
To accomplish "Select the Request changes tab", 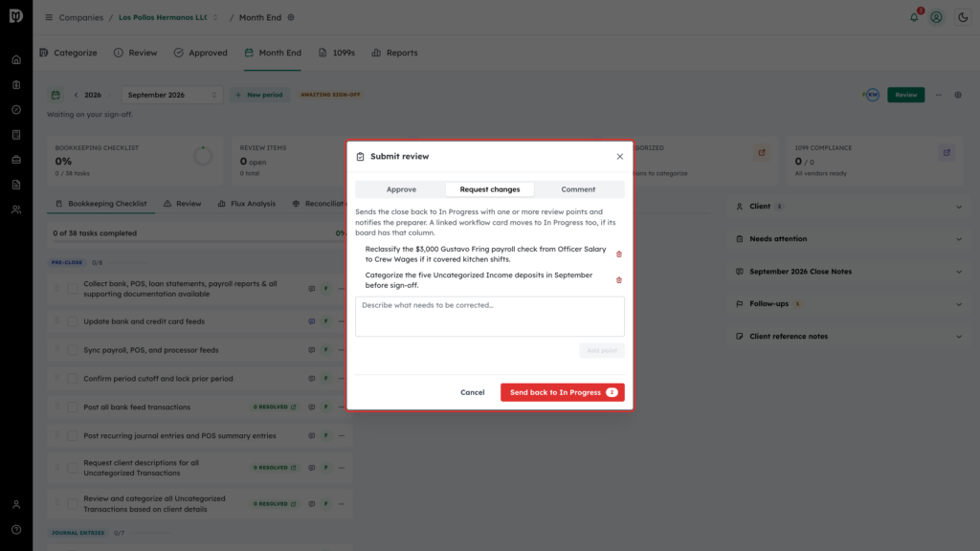I will click(489, 189).
